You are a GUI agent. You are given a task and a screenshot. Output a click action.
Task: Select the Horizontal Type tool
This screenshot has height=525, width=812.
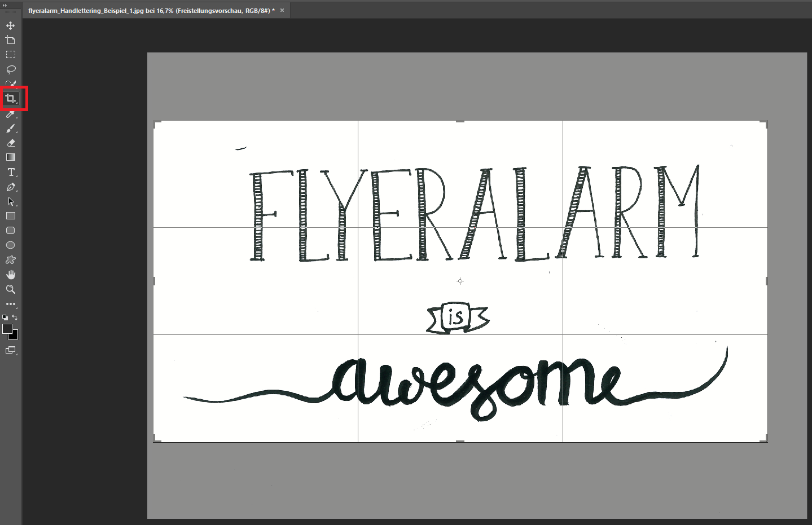click(10, 172)
